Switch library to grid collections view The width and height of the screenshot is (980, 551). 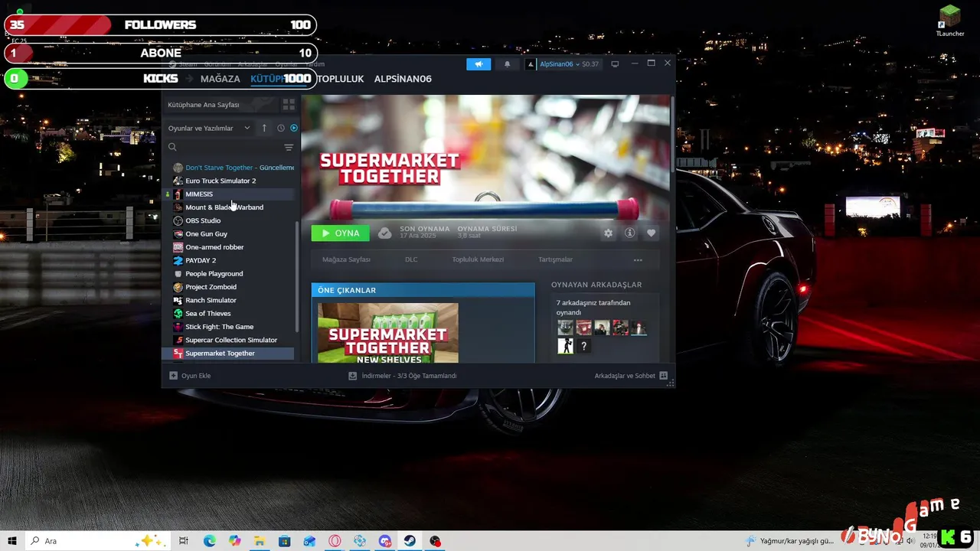point(289,104)
